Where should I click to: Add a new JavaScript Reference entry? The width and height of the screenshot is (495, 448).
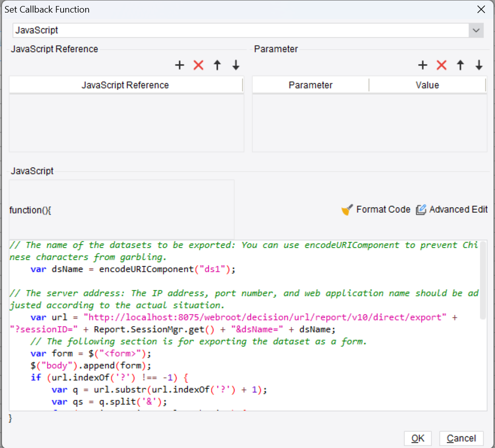click(x=180, y=65)
